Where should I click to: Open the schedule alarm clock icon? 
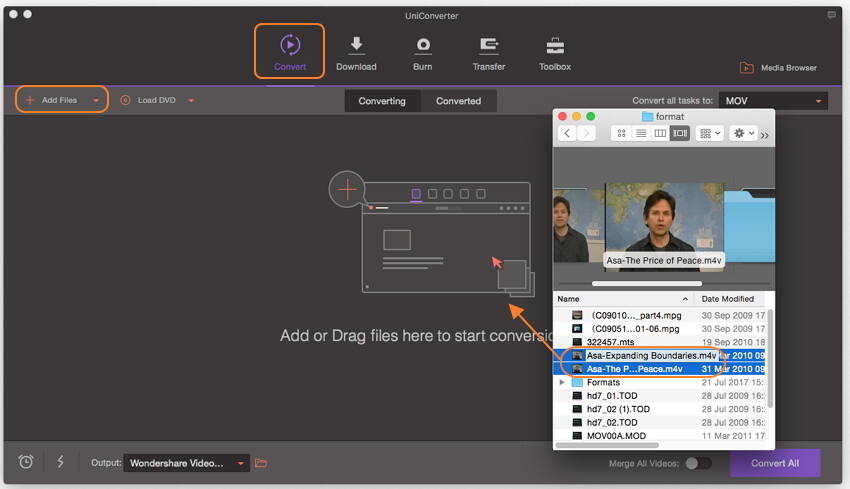(26, 462)
